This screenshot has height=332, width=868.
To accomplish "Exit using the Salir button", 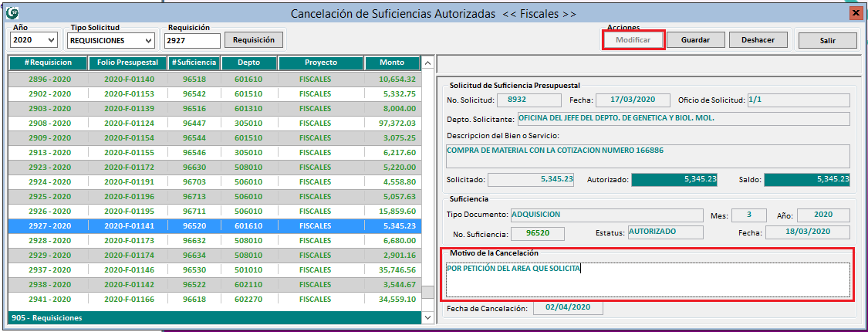I will pos(827,40).
